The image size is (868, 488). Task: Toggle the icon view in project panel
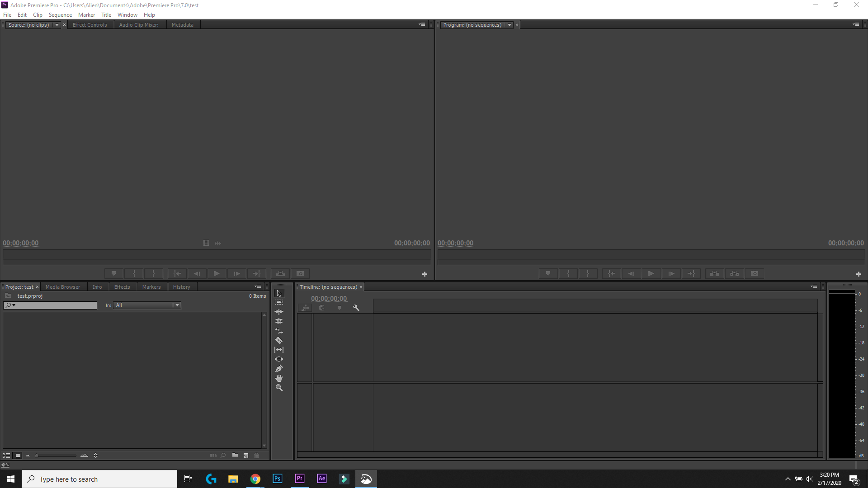point(17,455)
